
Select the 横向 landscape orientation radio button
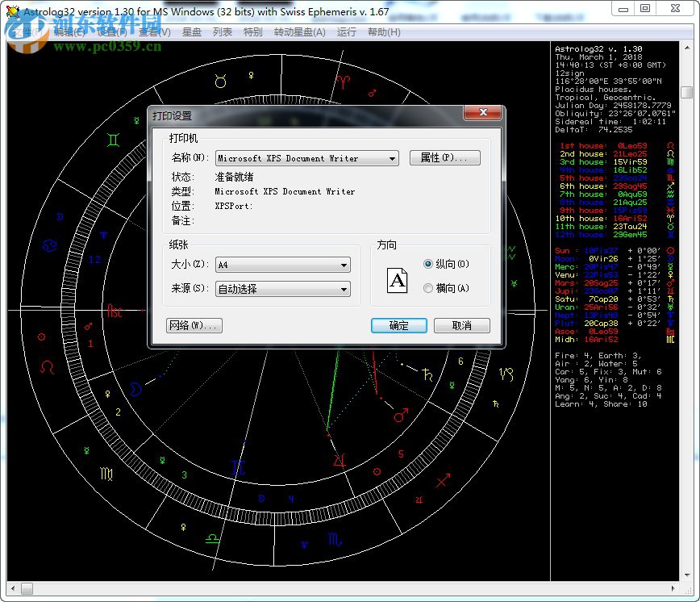(x=428, y=288)
